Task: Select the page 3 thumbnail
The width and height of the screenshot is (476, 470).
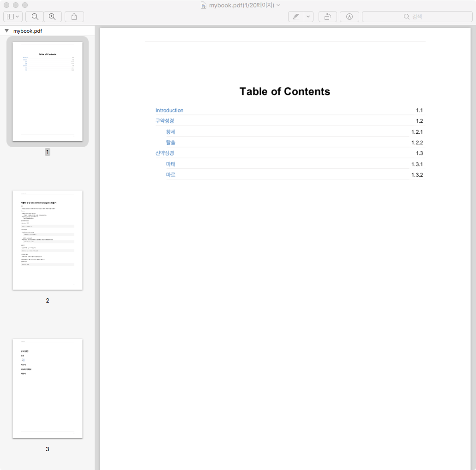Action: coord(48,388)
